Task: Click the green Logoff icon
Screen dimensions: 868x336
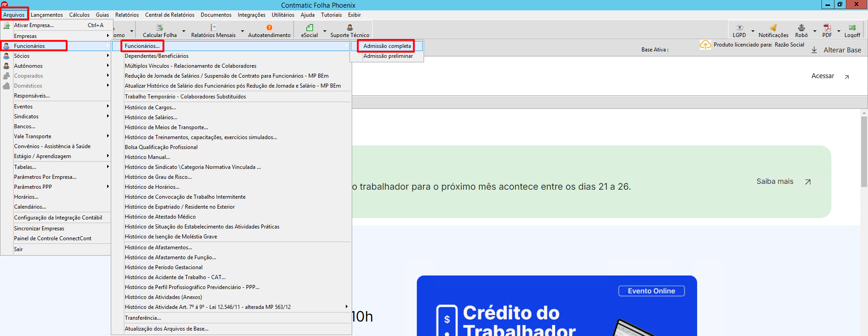Action: coord(852,28)
